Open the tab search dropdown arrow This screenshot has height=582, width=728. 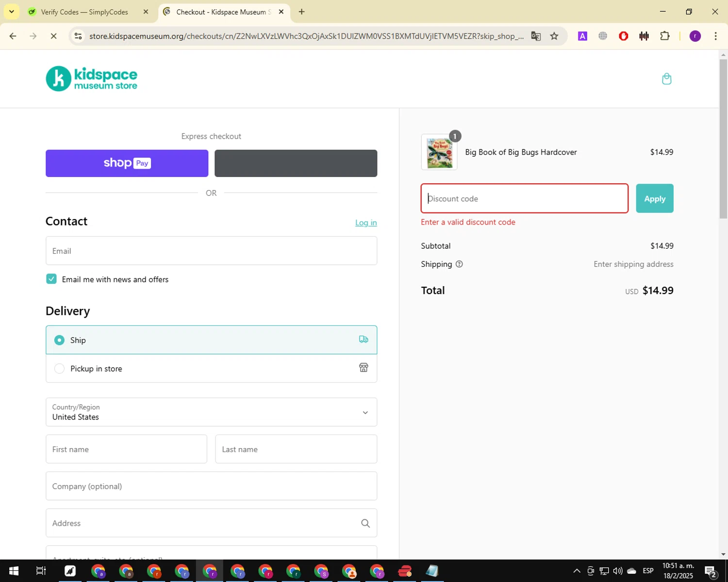(11, 12)
